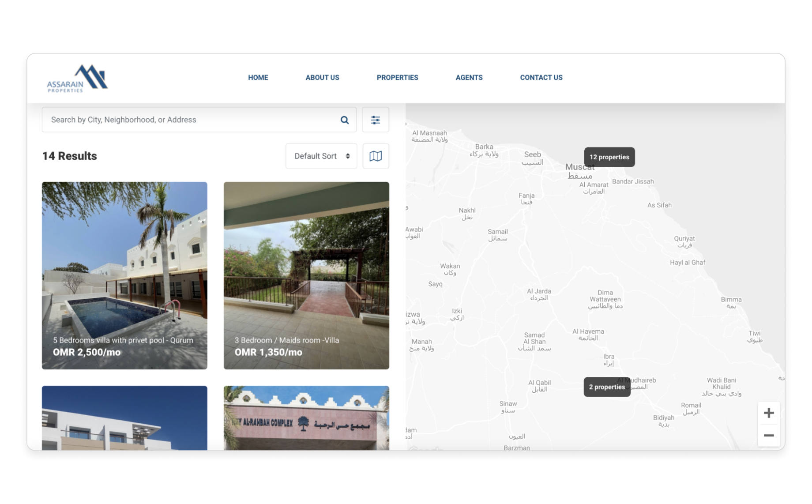Screen dimensions: 812x504
Task: Open the filter sliders icon
Action: pyautogui.click(x=375, y=120)
